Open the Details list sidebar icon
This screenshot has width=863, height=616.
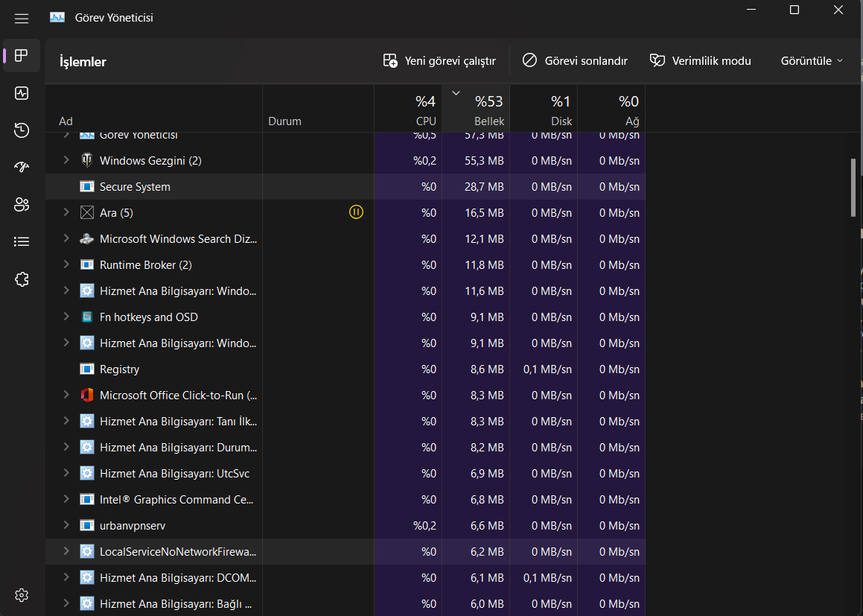[x=22, y=241]
